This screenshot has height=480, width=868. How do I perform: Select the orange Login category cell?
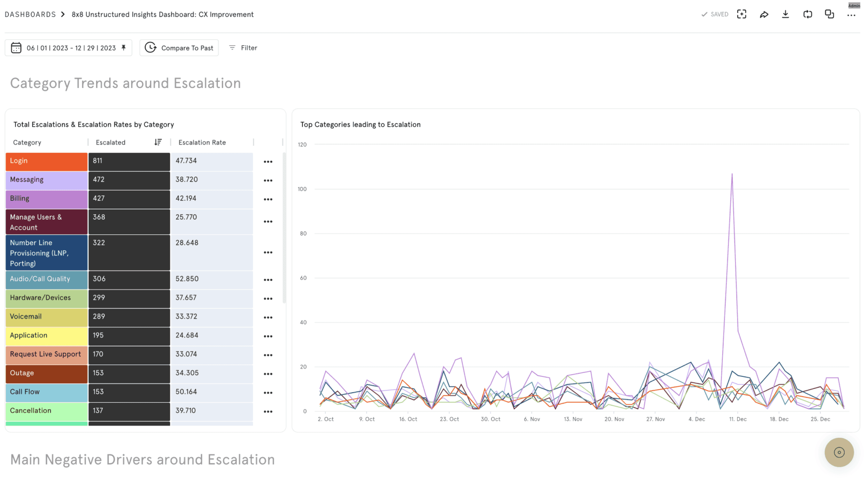coord(46,161)
